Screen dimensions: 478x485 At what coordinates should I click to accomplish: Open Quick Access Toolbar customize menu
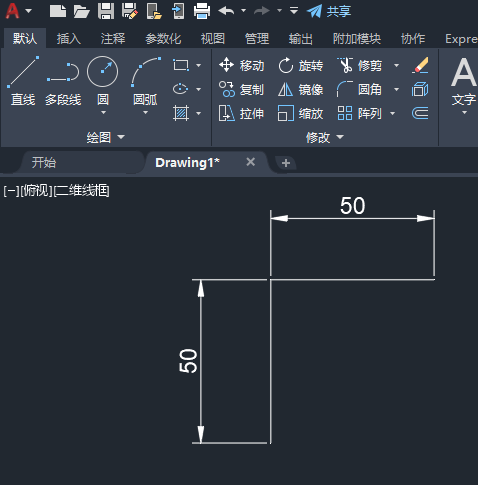click(294, 11)
